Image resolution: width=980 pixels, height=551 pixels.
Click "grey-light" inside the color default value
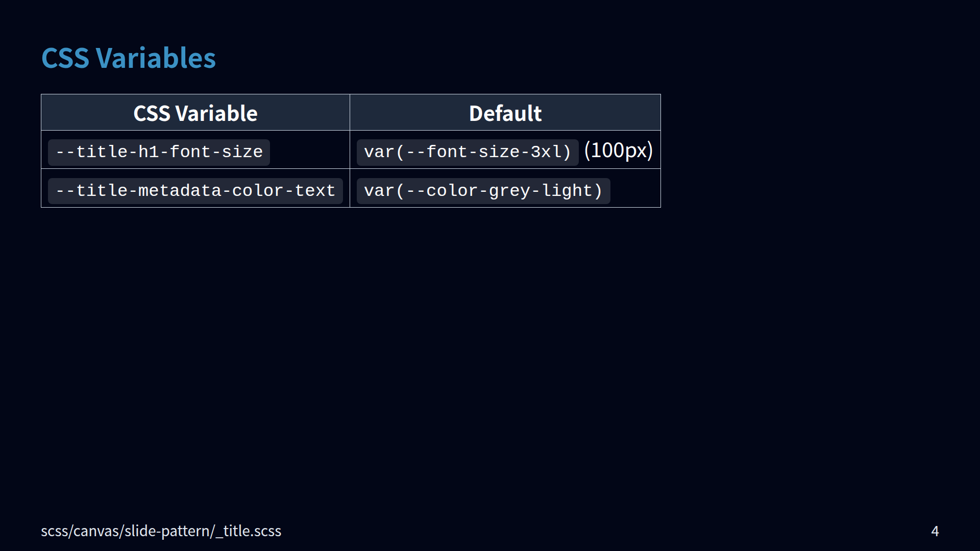540,191
